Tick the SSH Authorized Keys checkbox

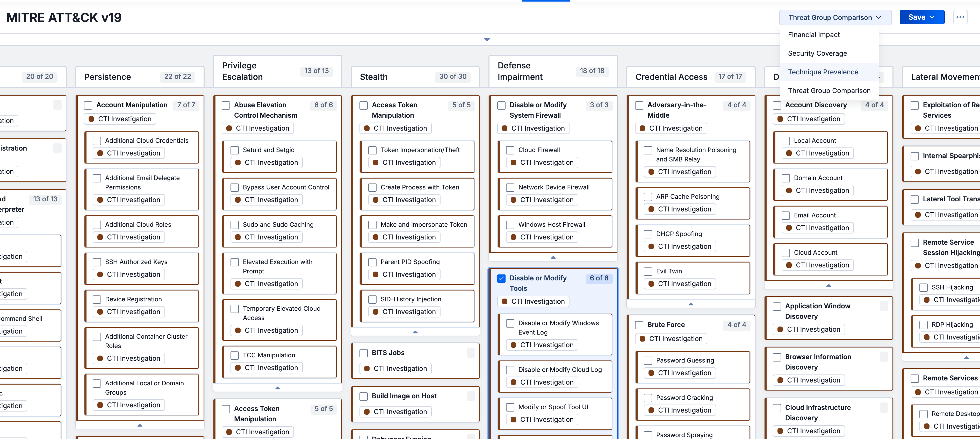[97, 262]
